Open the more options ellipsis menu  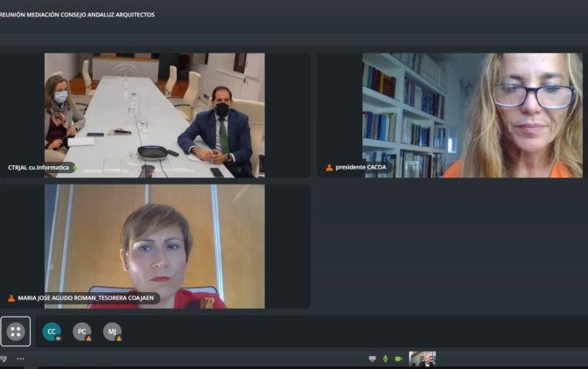click(20, 359)
